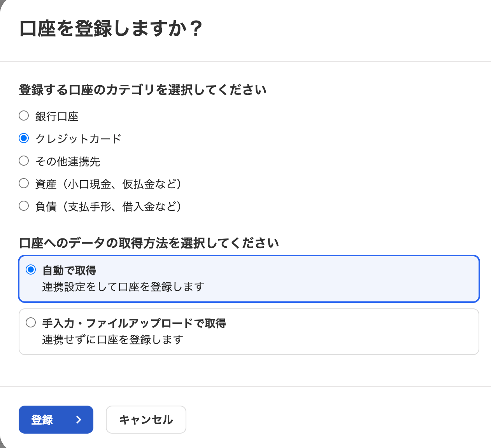Select the 銀行口座 radio button

(x=23, y=115)
